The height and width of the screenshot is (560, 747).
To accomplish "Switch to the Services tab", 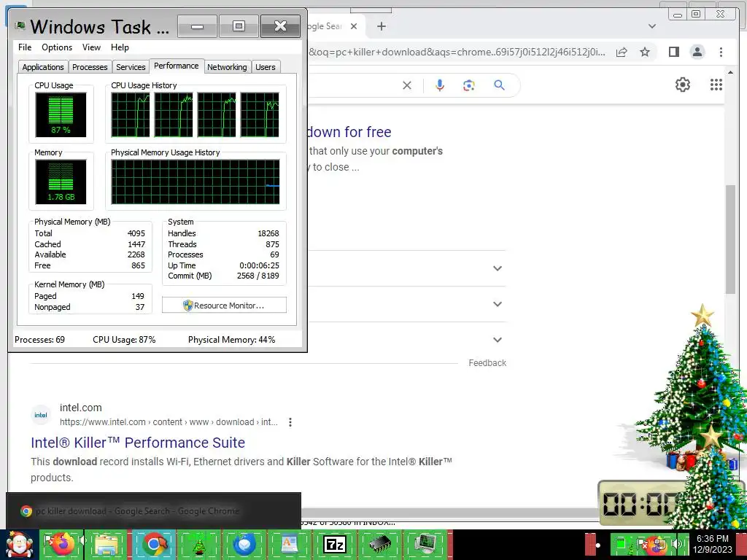I will pos(131,67).
